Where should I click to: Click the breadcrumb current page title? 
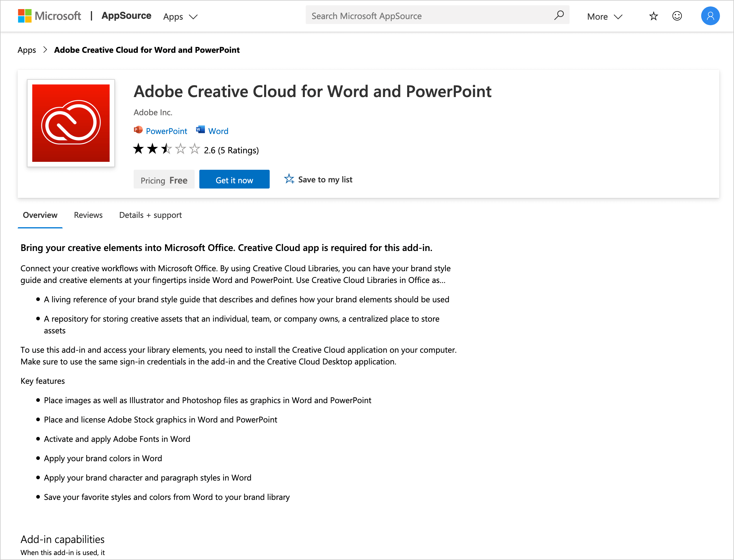pyautogui.click(x=147, y=50)
